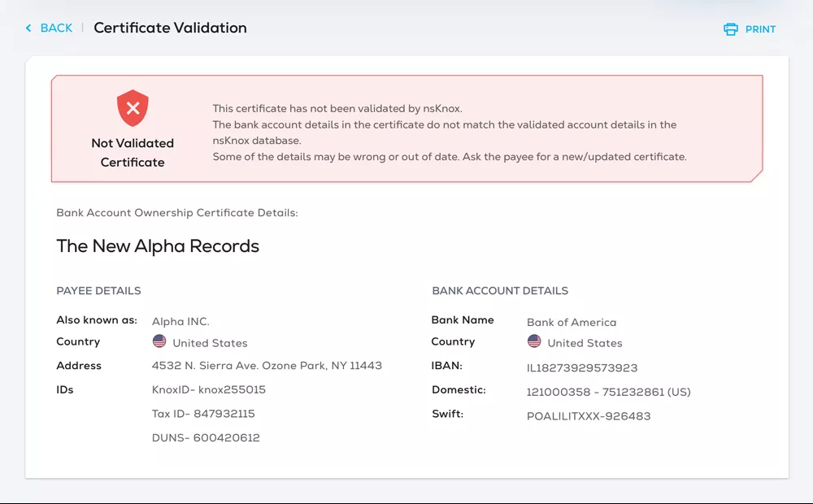Click the red shield X icon
The width and height of the screenshot is (813, 504).
click(x=133, y=108)
